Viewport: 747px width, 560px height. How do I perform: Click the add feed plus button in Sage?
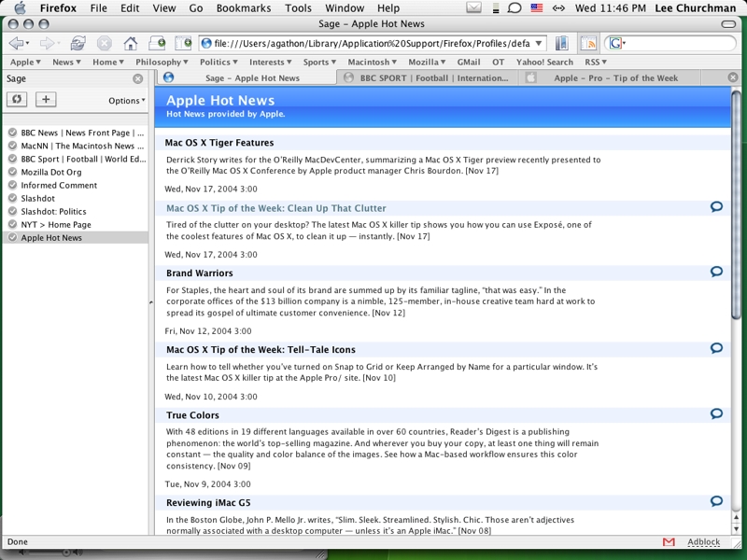click(x=45, y=100)
